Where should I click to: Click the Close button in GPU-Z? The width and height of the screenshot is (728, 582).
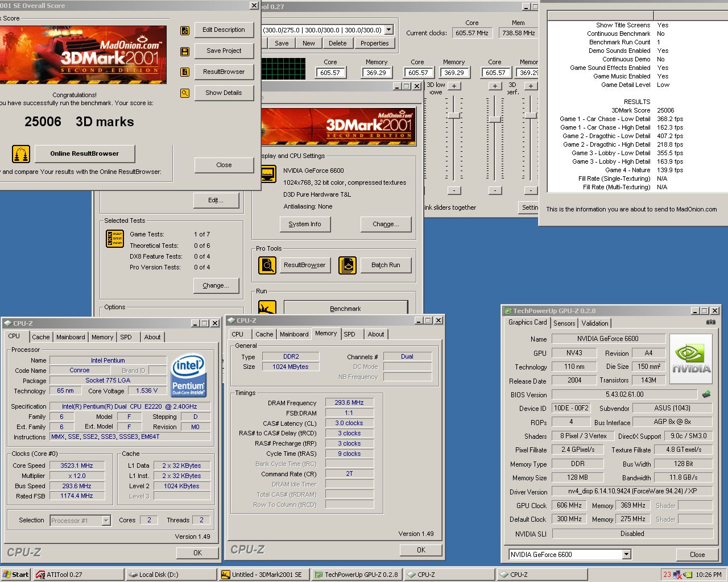pyautogui.click(x=697, y=554)
